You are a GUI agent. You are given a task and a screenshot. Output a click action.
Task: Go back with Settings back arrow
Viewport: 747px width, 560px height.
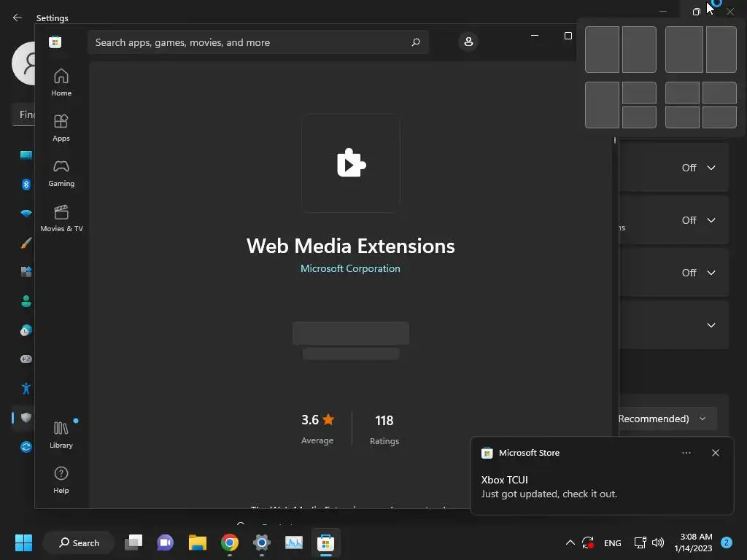pos(18,17)
